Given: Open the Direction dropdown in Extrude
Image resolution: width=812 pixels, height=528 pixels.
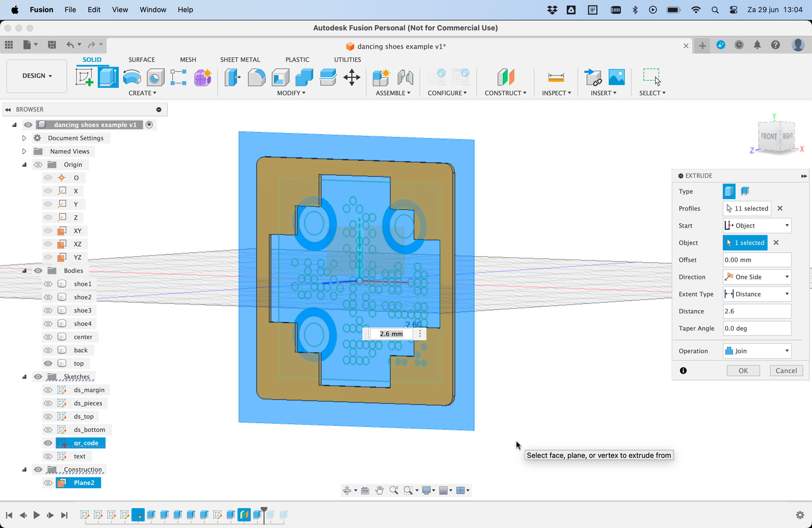Looking at the screenshot, I should click(757, 276).
